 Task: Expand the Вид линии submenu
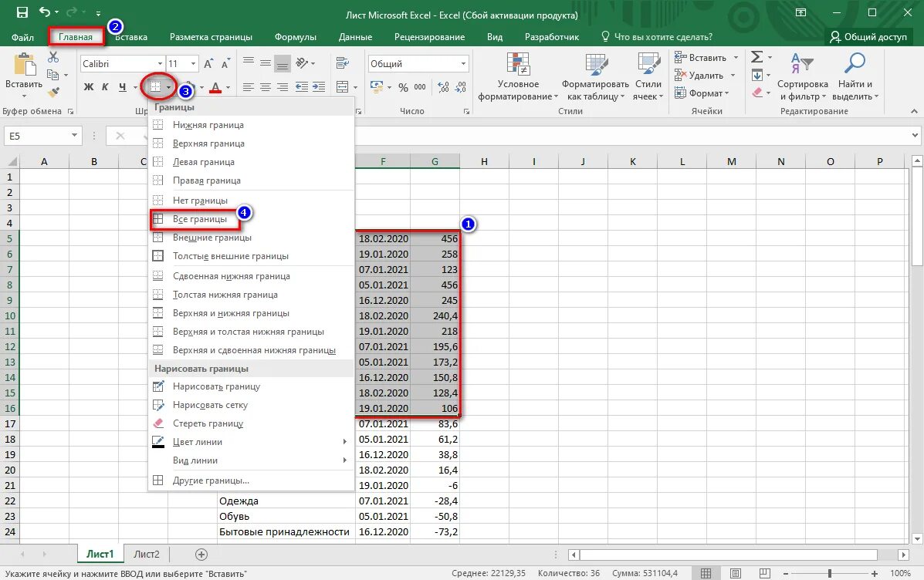pos(251,460)
